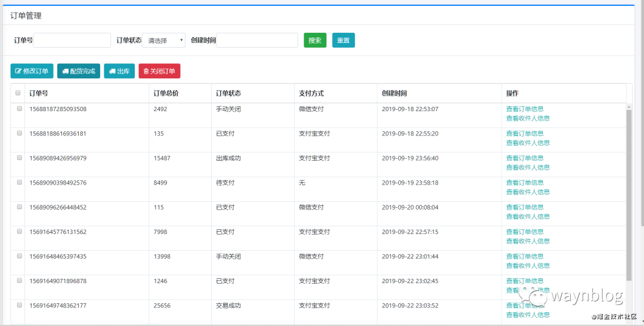The width and height of the screenshot is (644, 326).
Task: Check the box for order 15691649071896878
Action: pyautogui.click(x=19, y=281)
